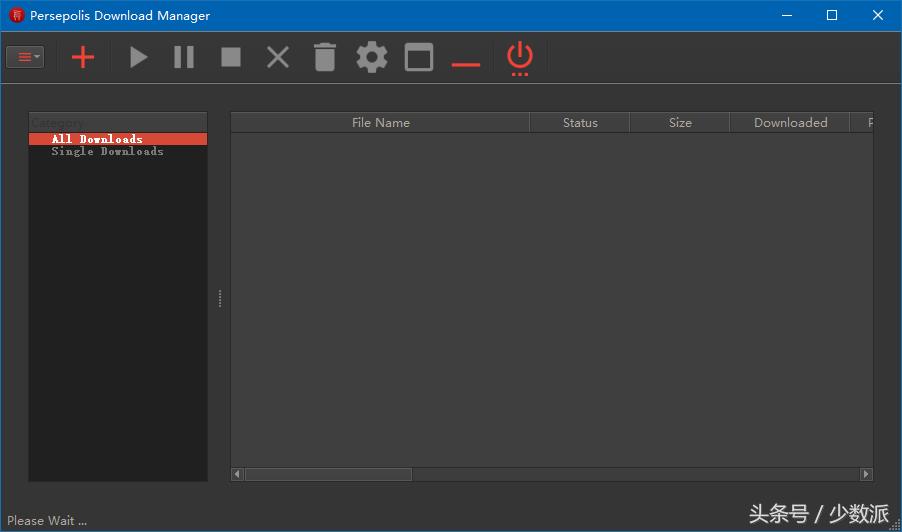Add a new download link
This screenshot has height=532, width=902.
point(83,57)
